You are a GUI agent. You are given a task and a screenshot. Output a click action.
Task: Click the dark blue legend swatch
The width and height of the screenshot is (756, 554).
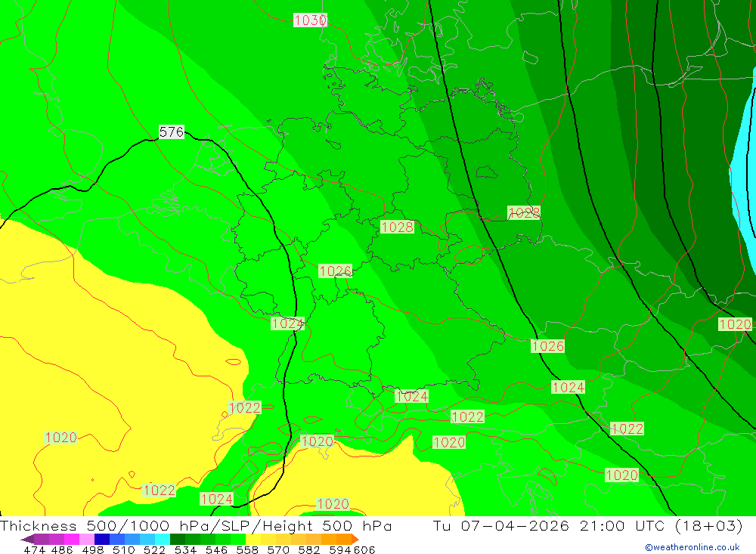[x=102, y=539]
